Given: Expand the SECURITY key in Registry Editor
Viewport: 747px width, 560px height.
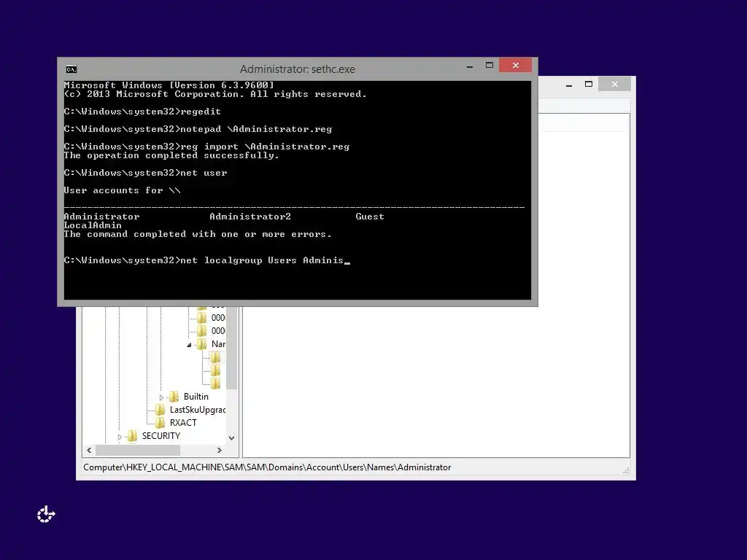Looking at the screenshot, I should tap(120, 437).
